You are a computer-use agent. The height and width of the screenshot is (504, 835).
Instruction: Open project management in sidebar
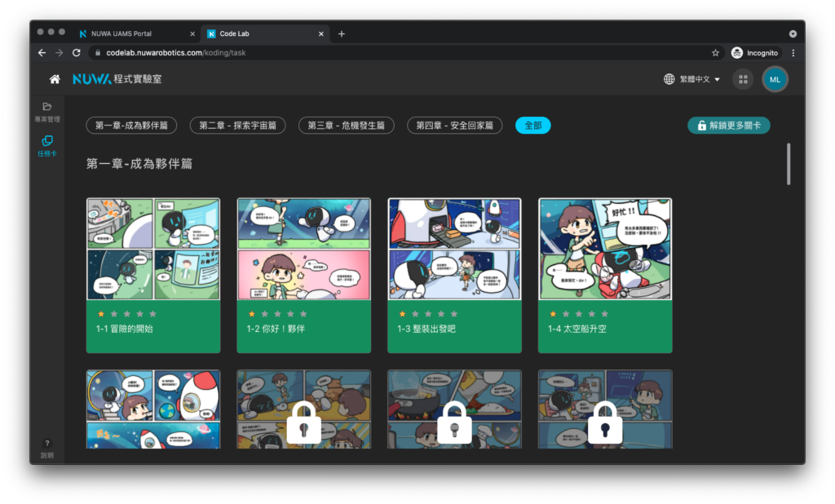tap(46, 112)
